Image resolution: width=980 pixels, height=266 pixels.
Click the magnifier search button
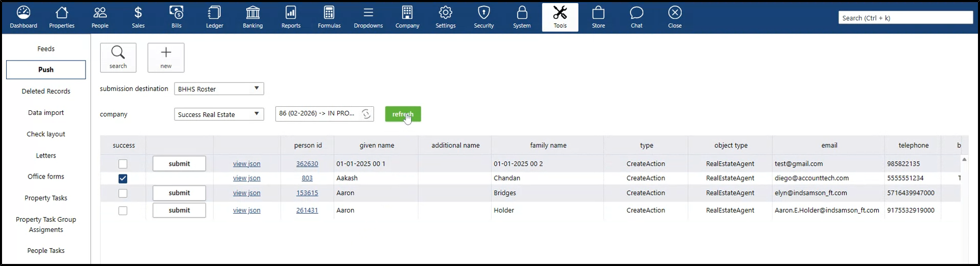point(118,57)
